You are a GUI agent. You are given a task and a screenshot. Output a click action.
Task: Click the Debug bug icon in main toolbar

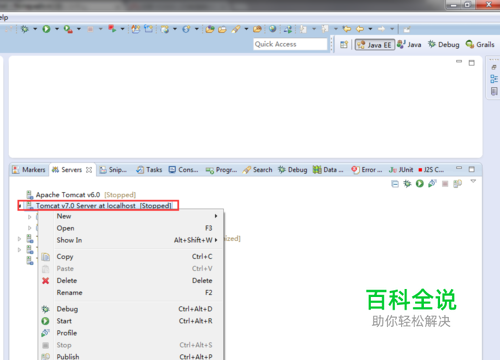pyautogui.click(x=25, y=29)
